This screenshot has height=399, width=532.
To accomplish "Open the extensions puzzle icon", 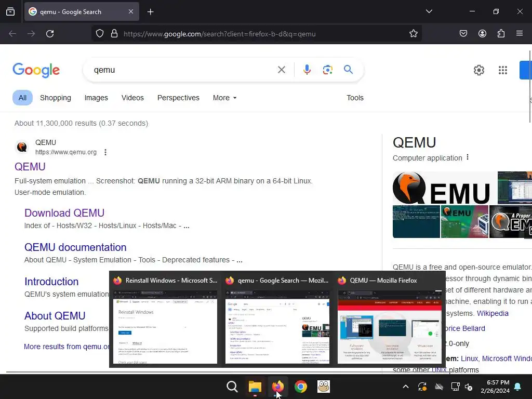I will coord(501,34).
